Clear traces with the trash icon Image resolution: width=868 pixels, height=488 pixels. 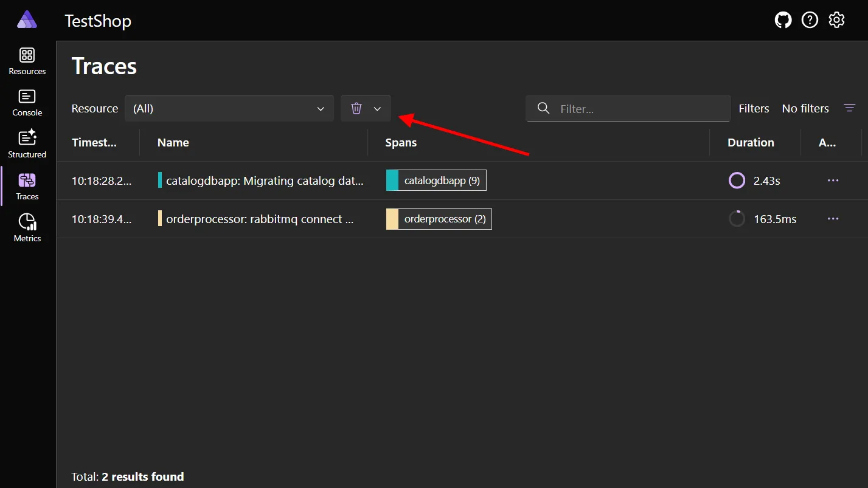click(x=356, y=108)
